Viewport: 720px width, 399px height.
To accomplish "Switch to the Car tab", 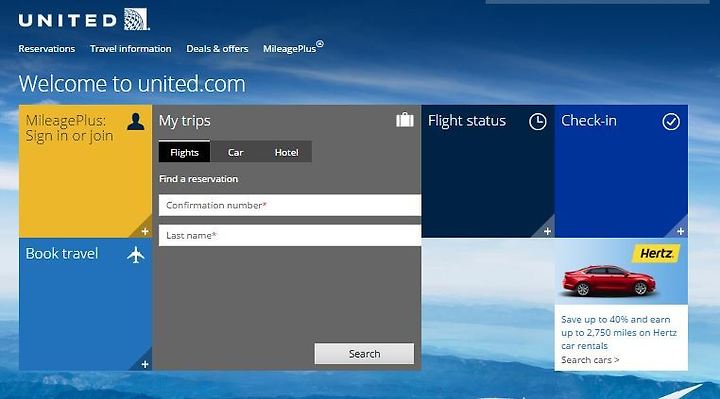I will point(236,152).
